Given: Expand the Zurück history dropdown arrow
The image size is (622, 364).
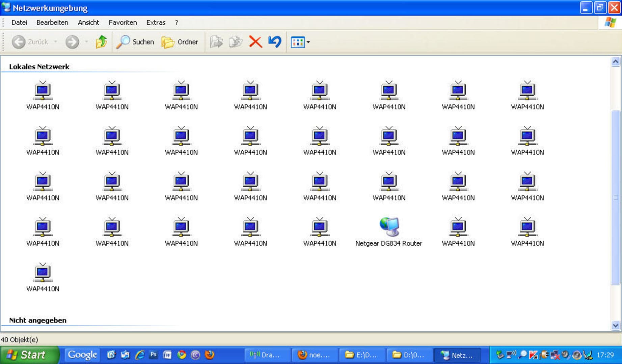Looking at the screenshot, I should click(x=55, y=42).
